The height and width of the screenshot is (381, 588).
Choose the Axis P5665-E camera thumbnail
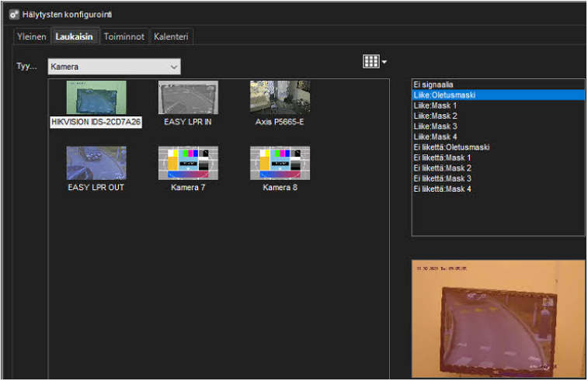tap(280, 98)
